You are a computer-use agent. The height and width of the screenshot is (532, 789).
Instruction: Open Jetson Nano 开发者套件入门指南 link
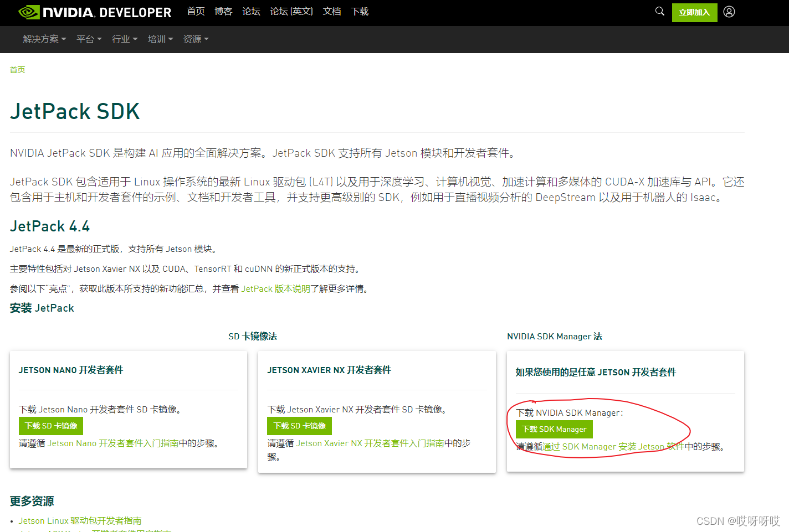pyautogui.click(x=113, y=443)
